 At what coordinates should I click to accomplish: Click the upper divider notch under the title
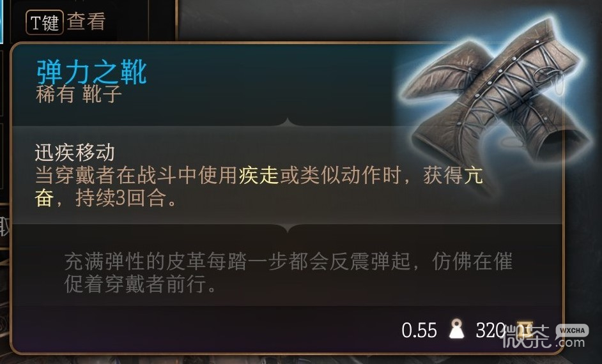click(288, 123)
